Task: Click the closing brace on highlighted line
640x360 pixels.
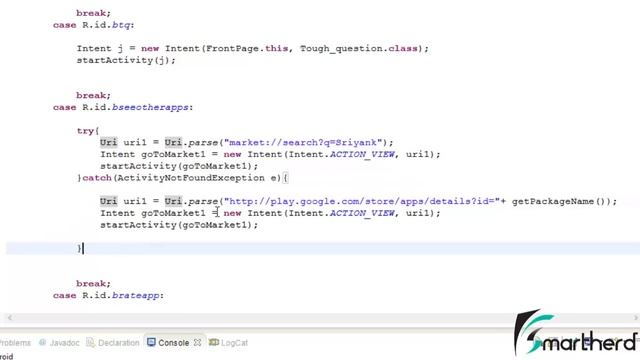Action: coord(79,248)
